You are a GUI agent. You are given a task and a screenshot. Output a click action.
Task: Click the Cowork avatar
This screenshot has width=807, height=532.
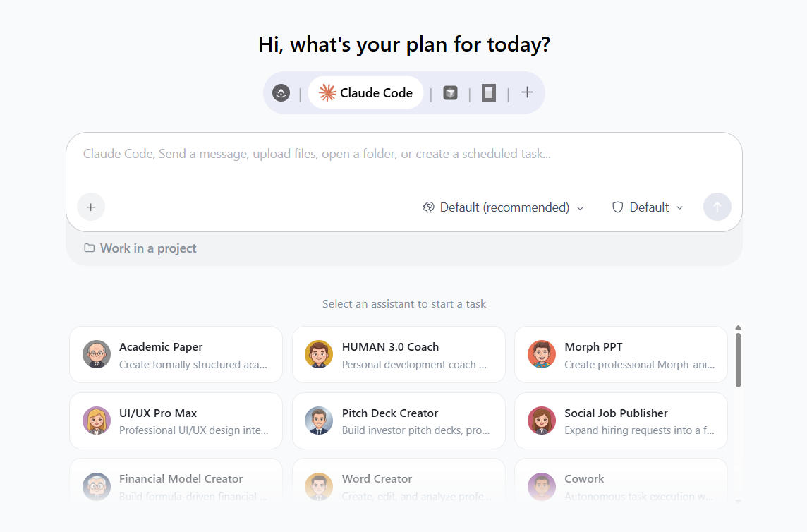point(542,487)
